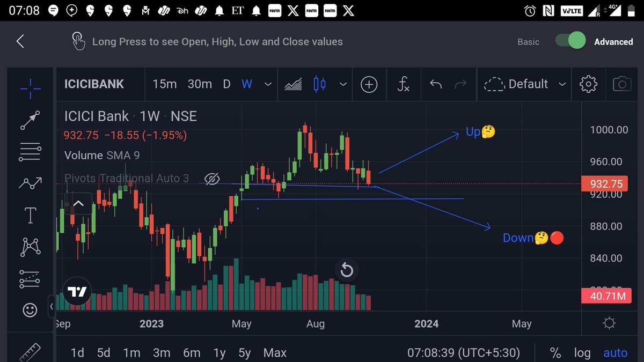Select the ruler measure tool
Viewport: 644px width, 362px height.
click(x=30, y=352)
